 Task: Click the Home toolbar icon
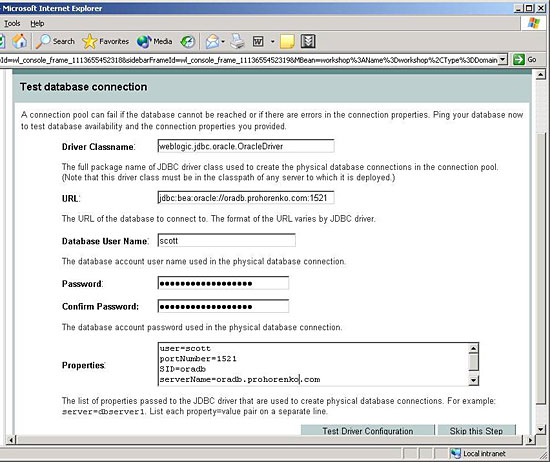pos(20,41)
